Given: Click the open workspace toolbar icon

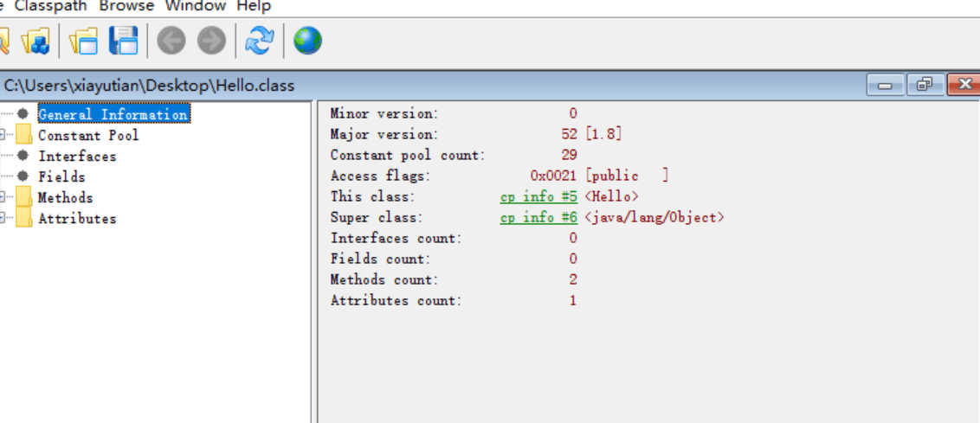Looking at the screenshot, I should [x=85, y=40].
